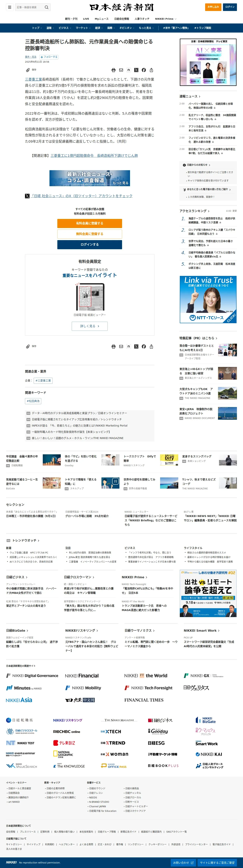Open the 事件・司法 category link
The image size is (243, 868).
point(31,57)
